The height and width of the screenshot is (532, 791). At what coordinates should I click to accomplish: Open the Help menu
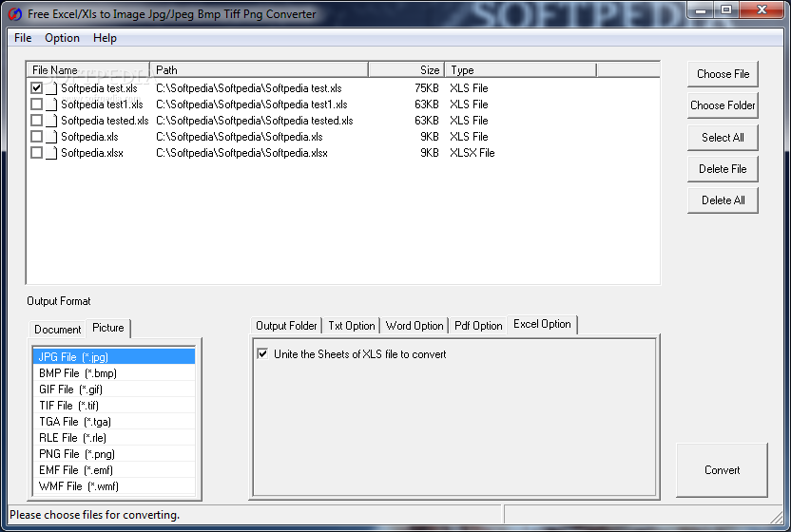point(105,38)
